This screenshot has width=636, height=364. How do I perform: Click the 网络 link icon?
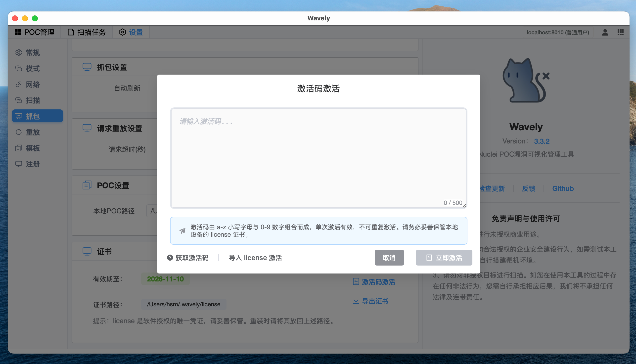pyautogui.click(x=19, y=85)
